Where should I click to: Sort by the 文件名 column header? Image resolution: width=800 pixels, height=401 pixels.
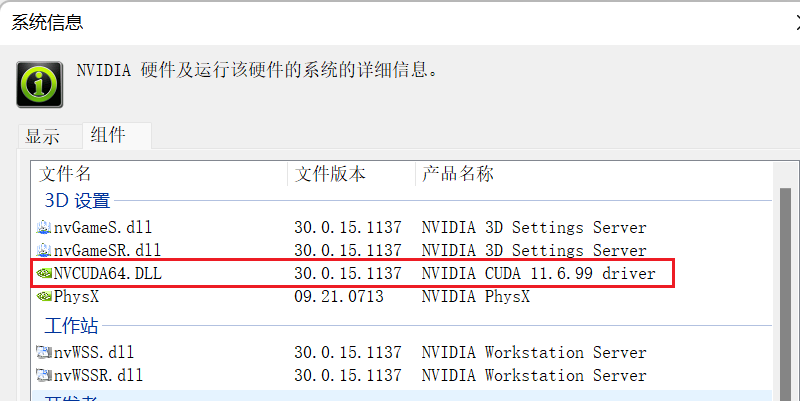65,174
